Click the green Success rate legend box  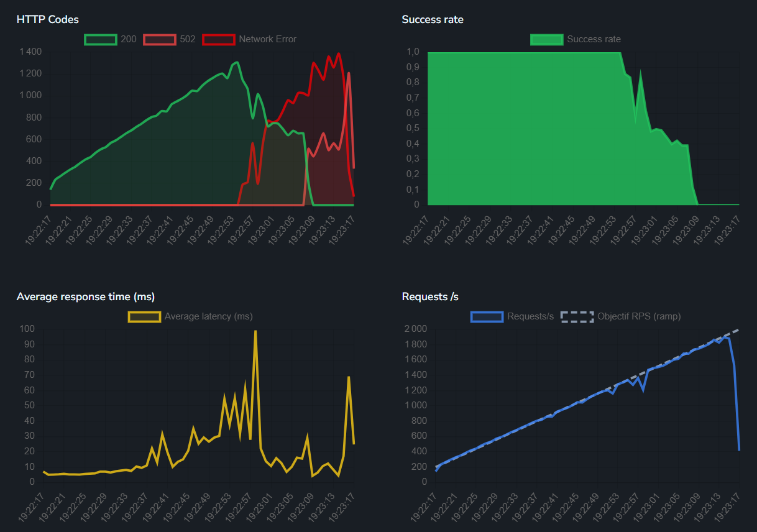point(546,39)
